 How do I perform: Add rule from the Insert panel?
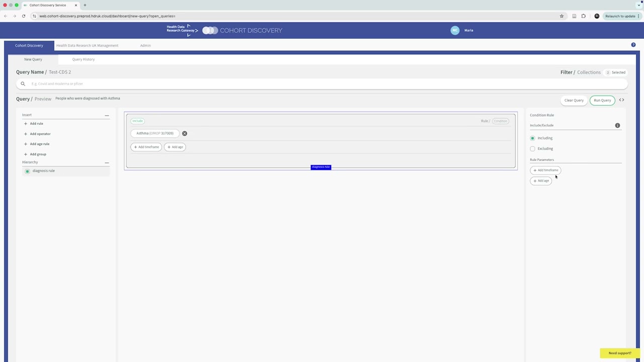34,123
